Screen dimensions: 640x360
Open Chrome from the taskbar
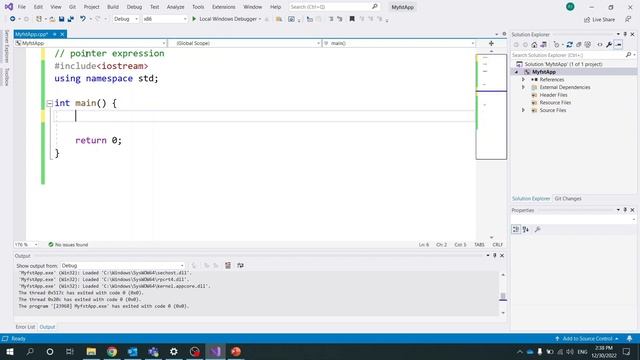112,351
